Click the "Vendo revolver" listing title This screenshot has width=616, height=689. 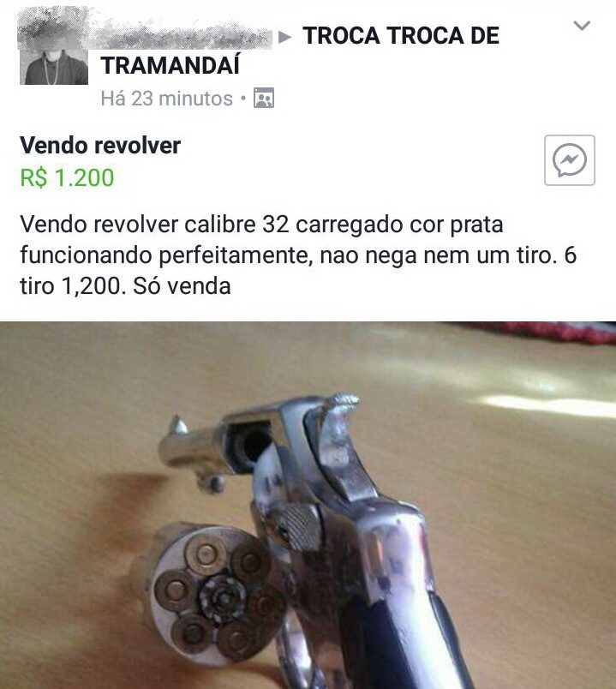click(x=100, y=146)
